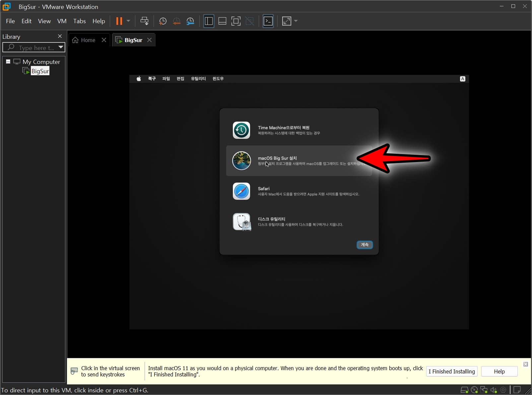Close the BigSur tab

tap(150, 40)
